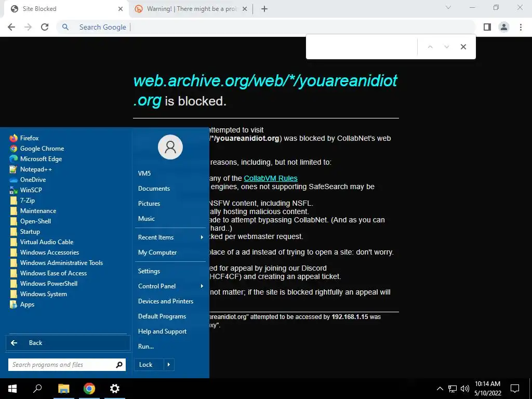Image resolution: width=532 pixels, height=399 pixels.
Task: Close the Site Blocked tab
Action: coord(121,9)
